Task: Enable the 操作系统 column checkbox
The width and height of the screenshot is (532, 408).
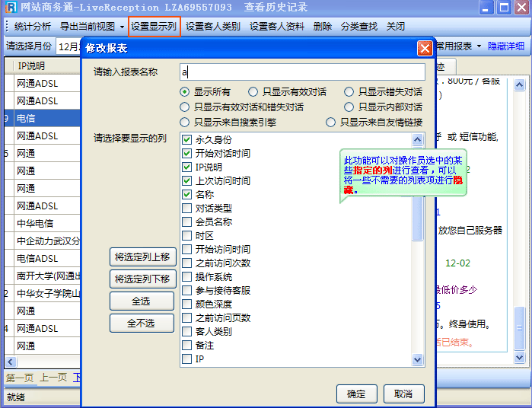Action: click(186, 277)
